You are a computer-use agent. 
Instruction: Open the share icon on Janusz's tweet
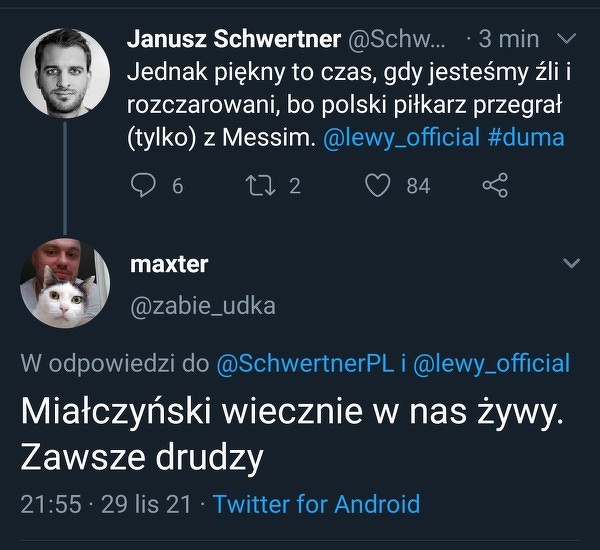(495, 185)
